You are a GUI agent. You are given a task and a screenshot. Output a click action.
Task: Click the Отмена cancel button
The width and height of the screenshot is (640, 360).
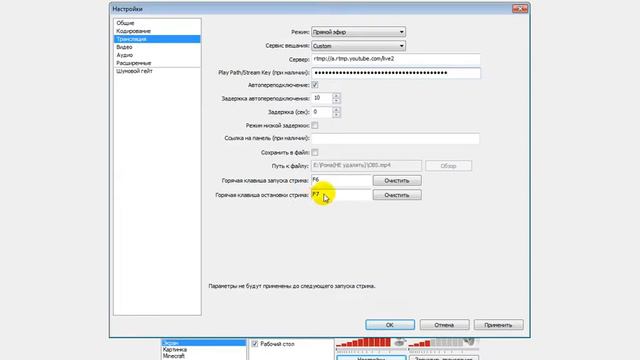click(444, 325)
